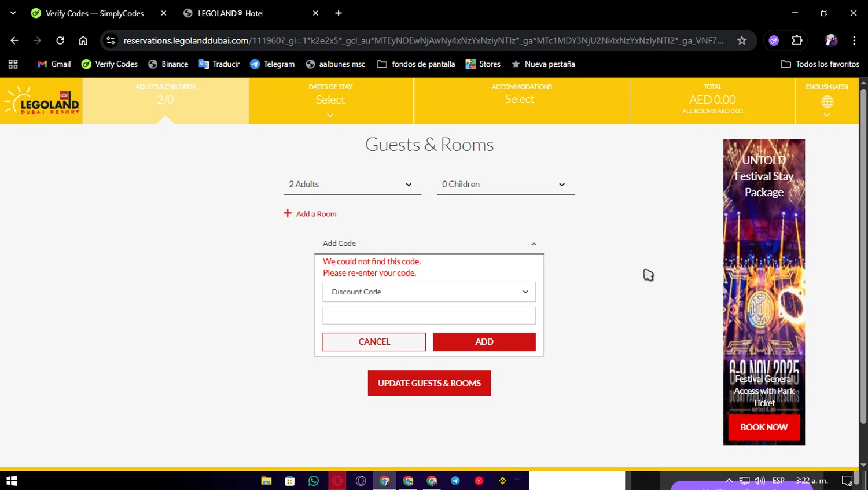868x490 pixels.
Task: Click the CANCEL button
Action: coord(374,342)
